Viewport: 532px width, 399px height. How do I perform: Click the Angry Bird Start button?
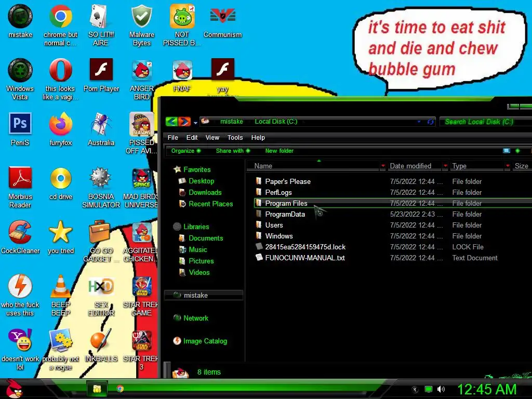tap(14, 389)
